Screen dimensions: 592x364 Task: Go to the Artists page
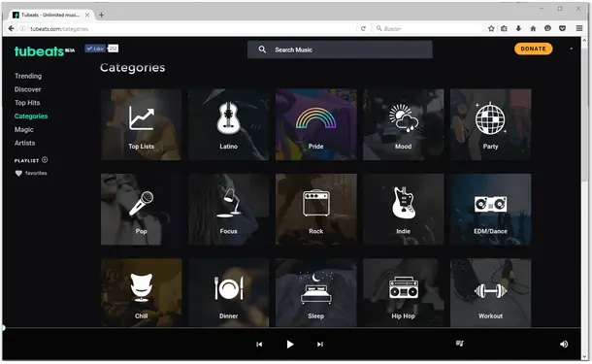click(25, 143)
